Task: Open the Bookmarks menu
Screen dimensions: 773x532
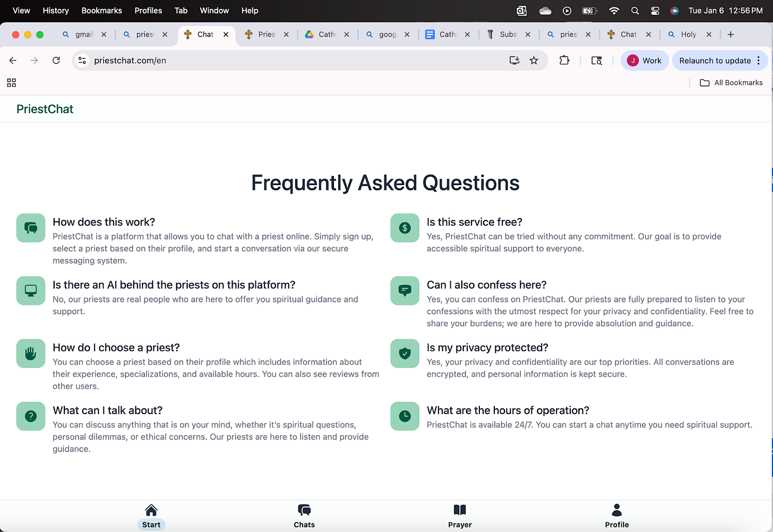Action: (x=101, y=11)
